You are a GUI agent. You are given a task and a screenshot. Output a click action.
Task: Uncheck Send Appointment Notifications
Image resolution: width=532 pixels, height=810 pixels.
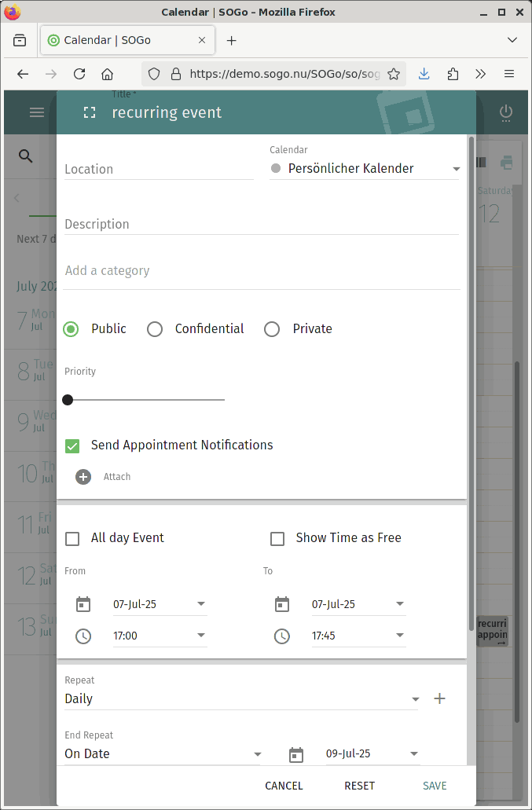tap(72, 445)
